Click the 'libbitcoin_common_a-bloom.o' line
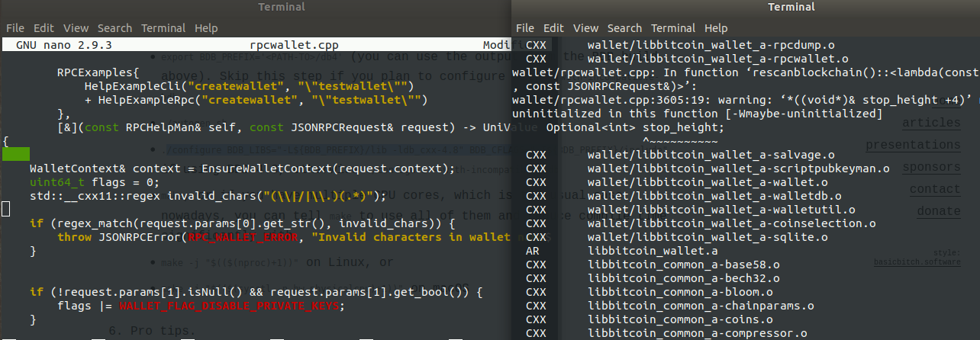 [x=650, y=291]
